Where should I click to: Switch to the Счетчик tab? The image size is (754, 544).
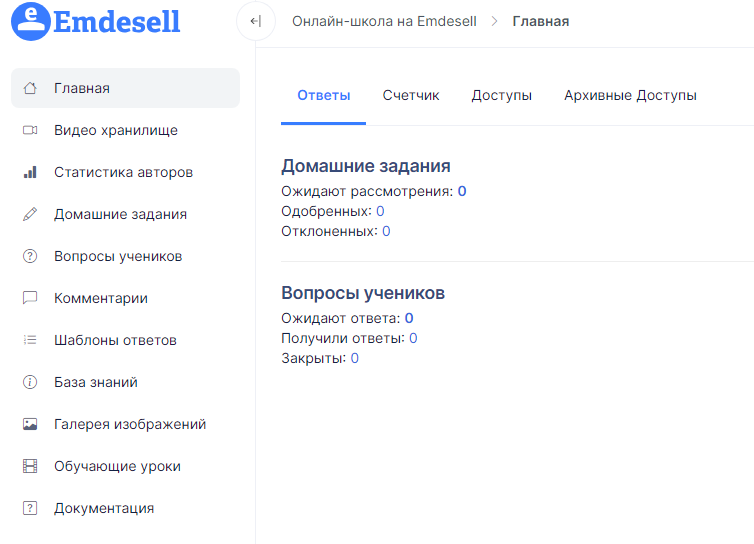coord(411,95)
